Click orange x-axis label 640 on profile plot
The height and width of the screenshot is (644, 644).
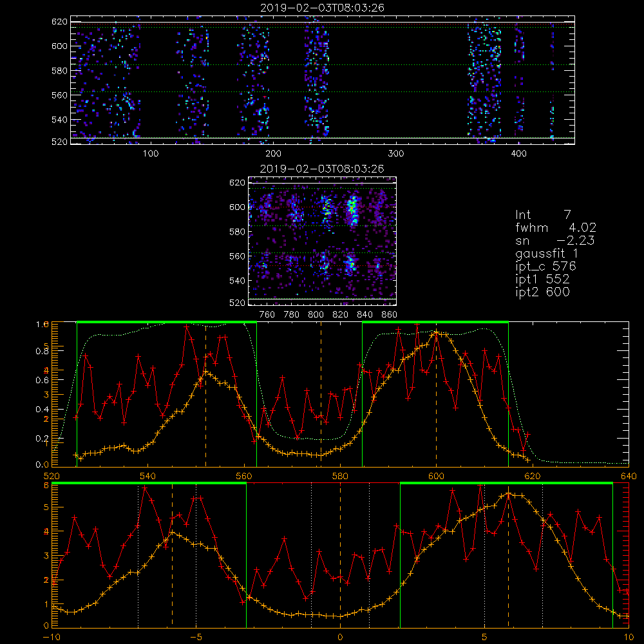(629, 477)
